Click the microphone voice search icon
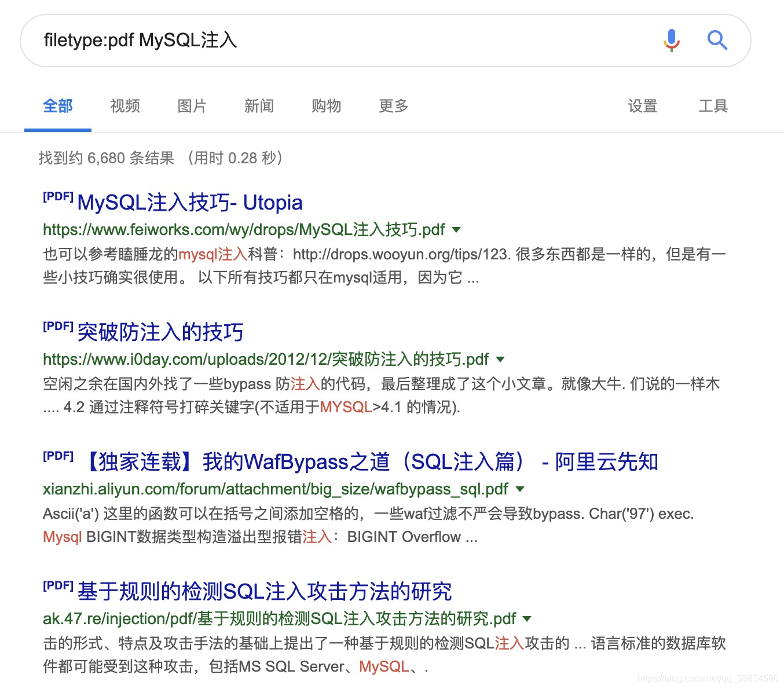784x689 pixels. pos(672,41)
